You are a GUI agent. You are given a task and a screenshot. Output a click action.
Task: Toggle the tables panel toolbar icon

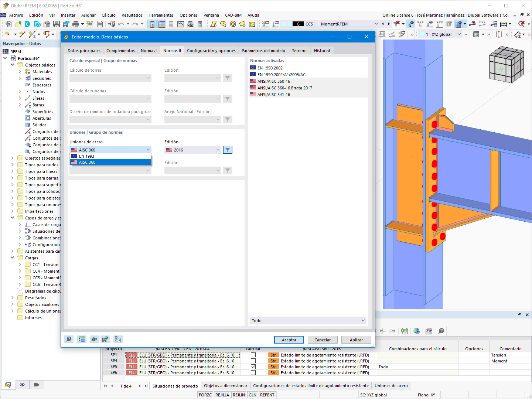coord(161,24)
